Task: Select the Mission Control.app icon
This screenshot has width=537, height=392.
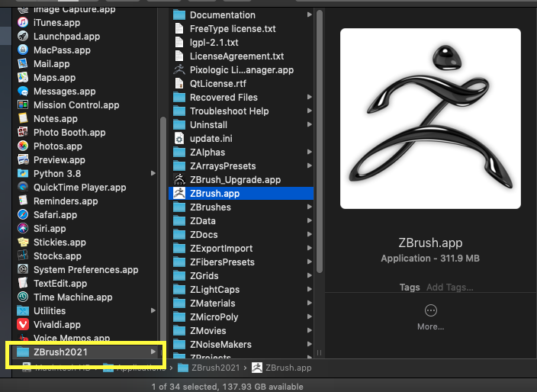Action: click(x=23, y=104)
